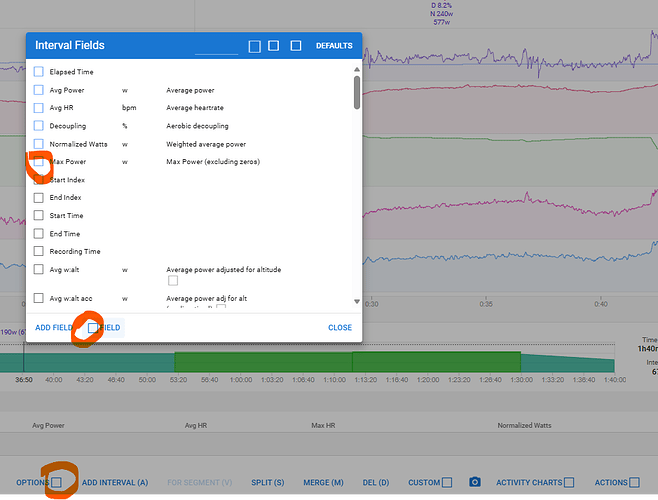Click the field list scrollbar down arrow
Image resolution: width=658 pixels, height=500 pixels.
click(357, 301)
